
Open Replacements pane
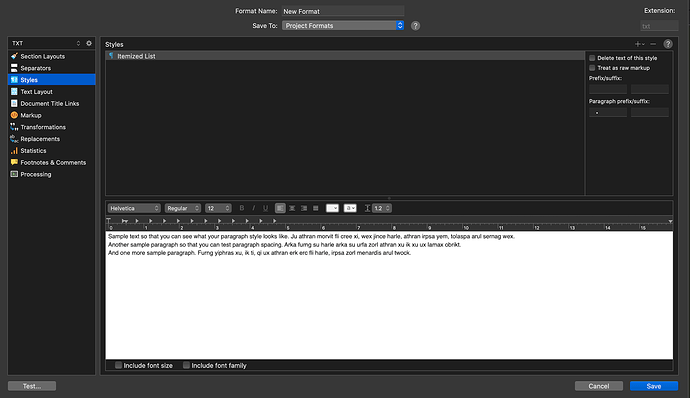tap(51, 139)
